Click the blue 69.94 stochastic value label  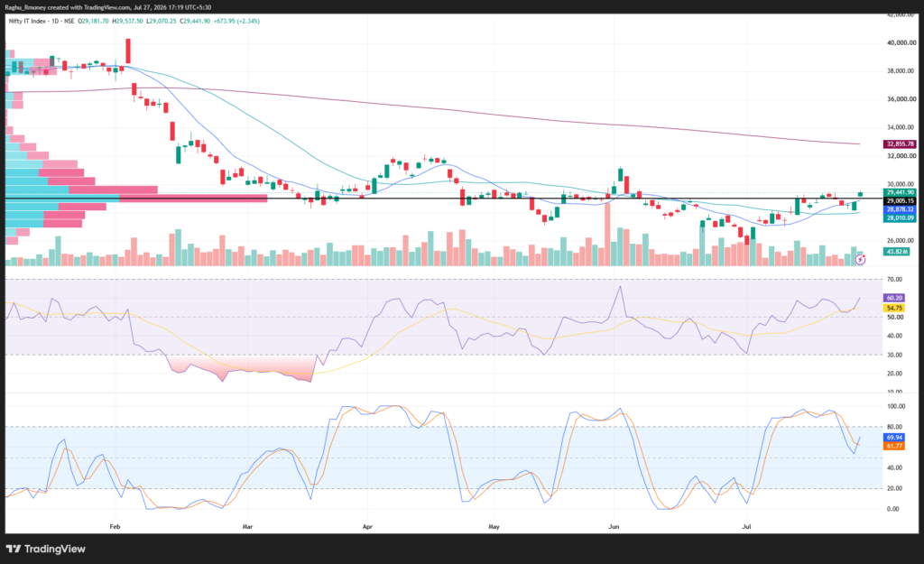894,438
